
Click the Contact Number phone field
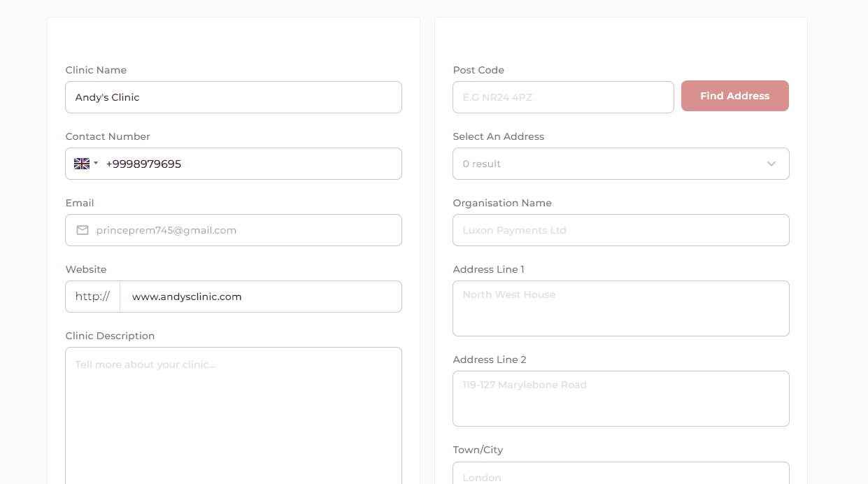[250, 164]
